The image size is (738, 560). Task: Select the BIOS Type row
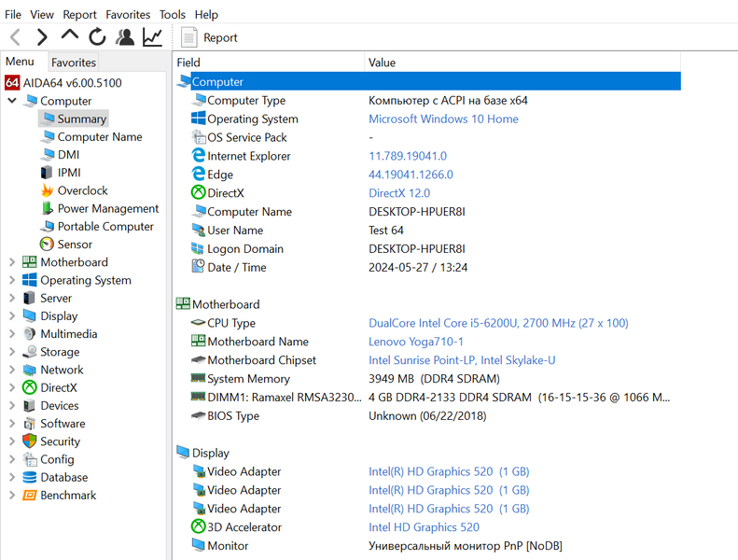point(427,416)
